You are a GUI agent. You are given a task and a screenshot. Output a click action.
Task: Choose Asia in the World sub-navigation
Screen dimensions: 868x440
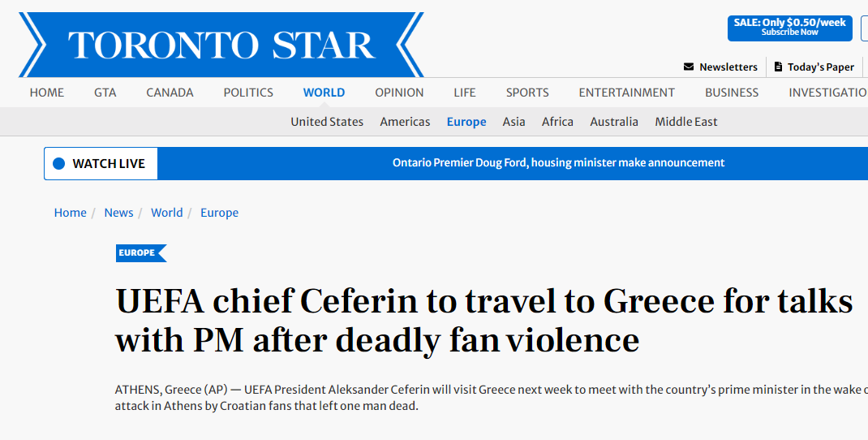point(513,122)
